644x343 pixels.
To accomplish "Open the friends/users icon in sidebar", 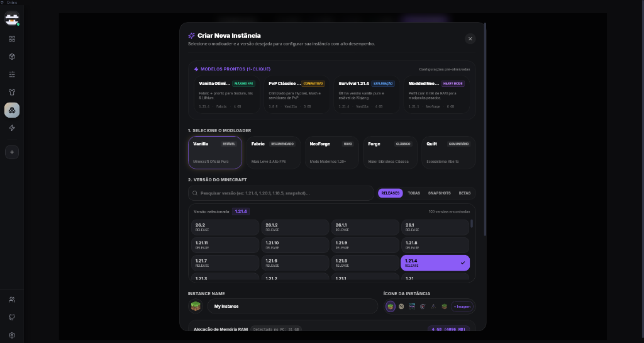I will (x=12, y=300).
